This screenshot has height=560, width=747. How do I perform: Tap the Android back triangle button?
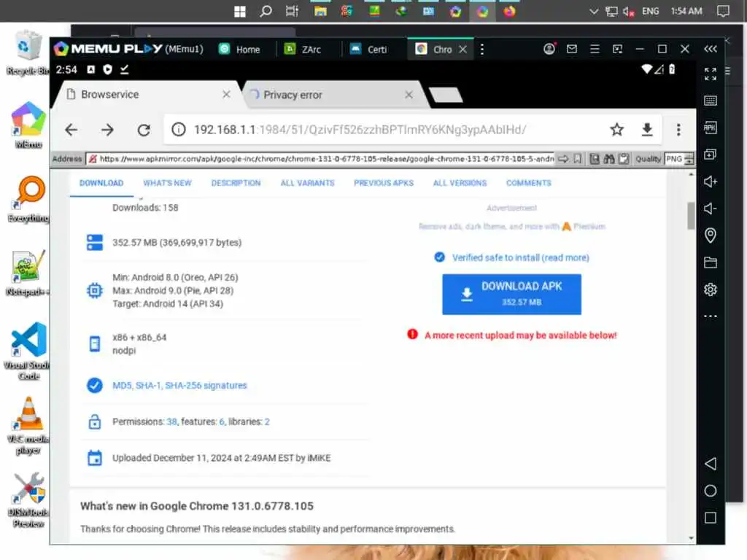[710, 464]
